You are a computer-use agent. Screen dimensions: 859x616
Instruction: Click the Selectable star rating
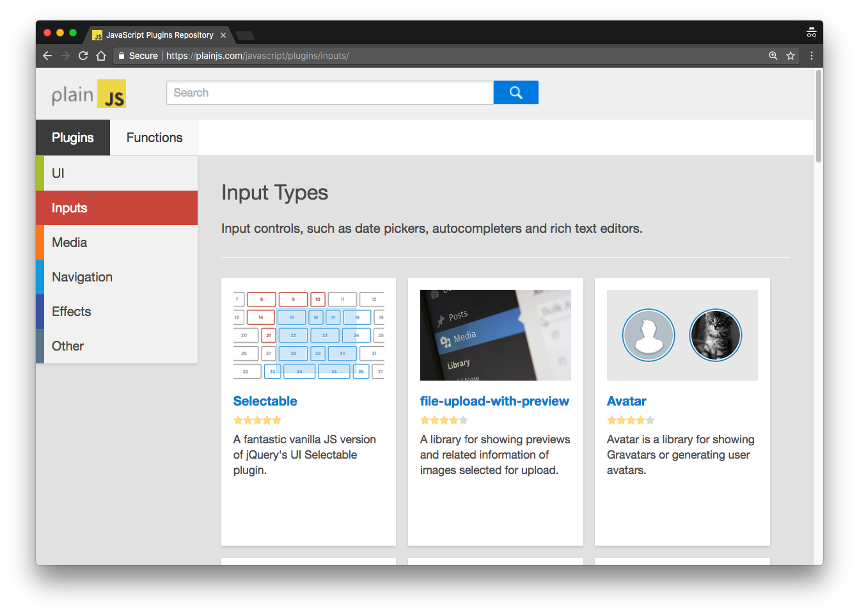(x=257, y=420)
